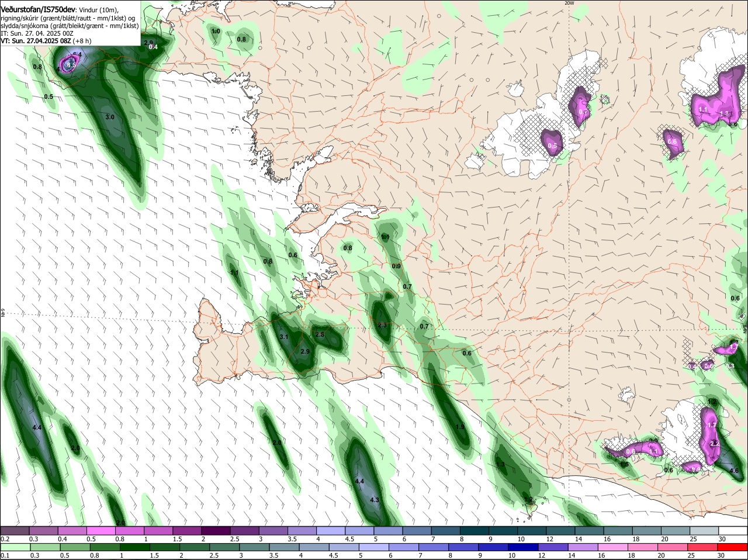The image size is (748, 560).
Task: Click the snow legend swatch labeled 1.5
Action: 187,530
